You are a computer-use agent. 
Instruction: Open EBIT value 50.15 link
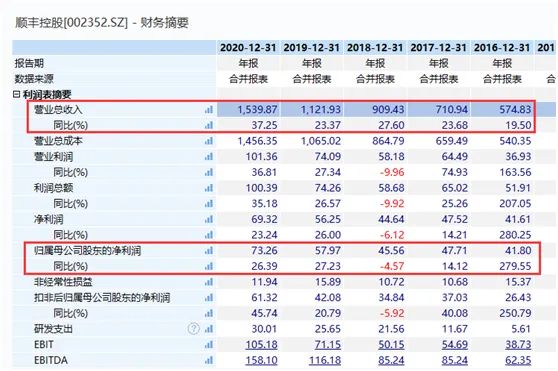391,345
